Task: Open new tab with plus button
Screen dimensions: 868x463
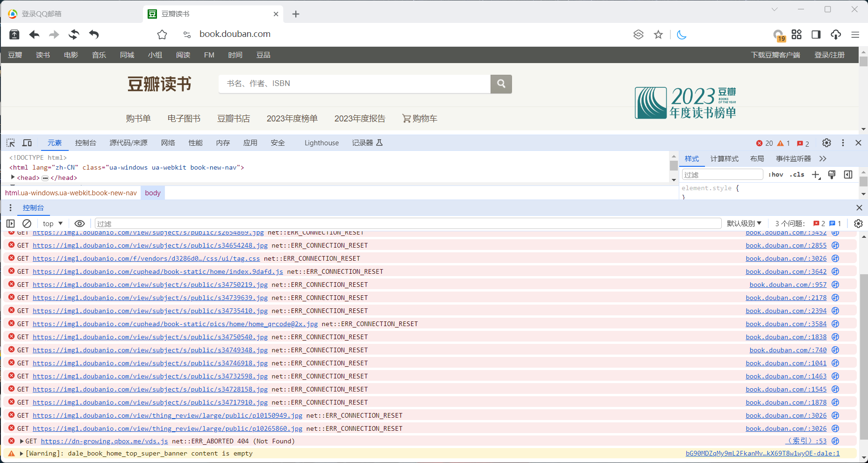Action: [296, 14]
